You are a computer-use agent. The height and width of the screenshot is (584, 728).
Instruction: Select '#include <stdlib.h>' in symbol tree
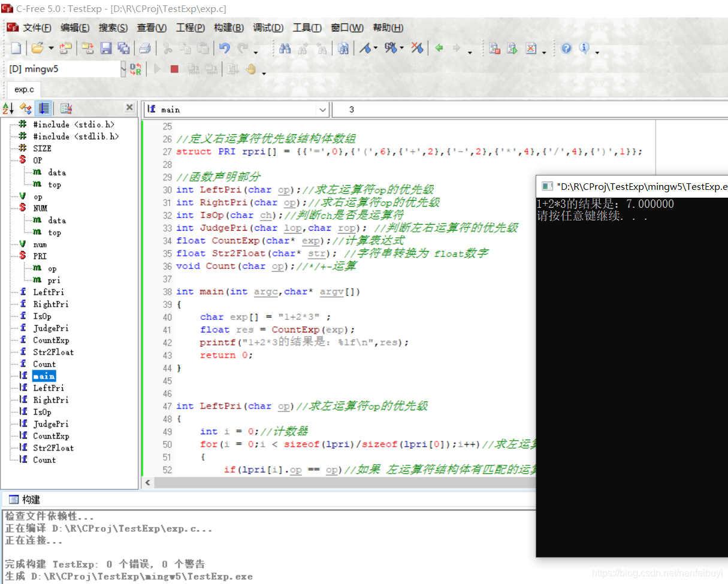(x=75, y=137)
